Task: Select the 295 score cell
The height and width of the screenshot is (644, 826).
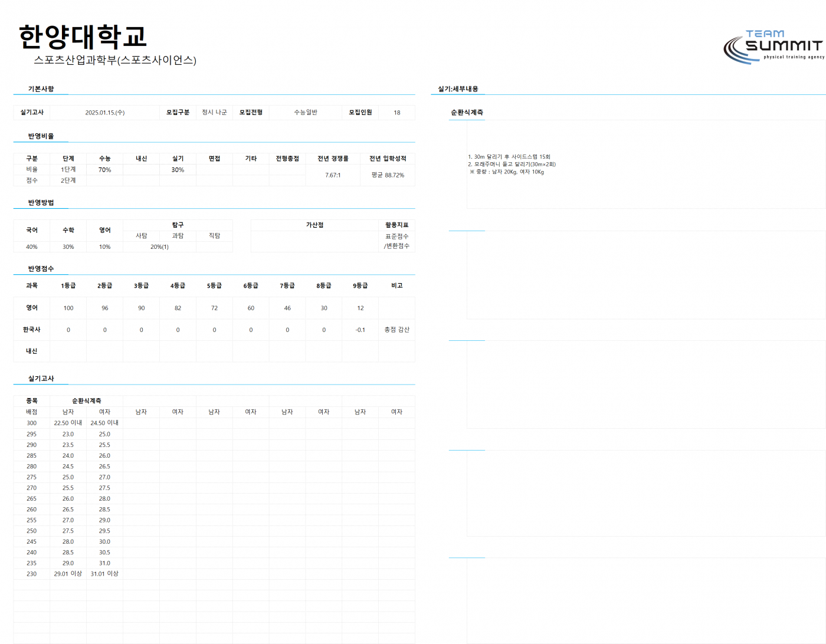Action: [x=31, y=434]
